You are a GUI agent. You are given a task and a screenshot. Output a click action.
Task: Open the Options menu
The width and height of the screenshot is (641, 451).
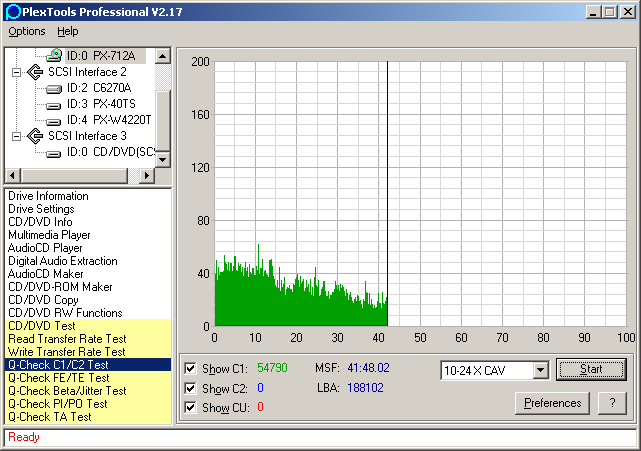click(x=27, y=31)
